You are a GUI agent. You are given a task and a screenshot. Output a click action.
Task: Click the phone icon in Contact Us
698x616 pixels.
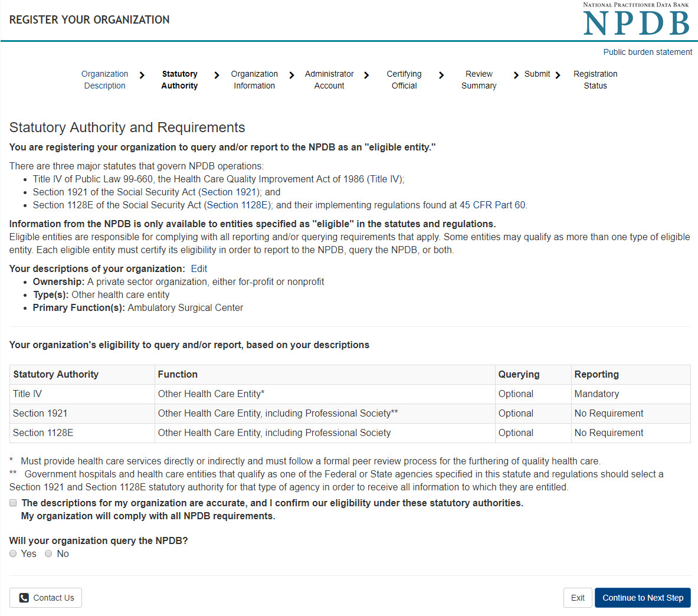[24, 598]
